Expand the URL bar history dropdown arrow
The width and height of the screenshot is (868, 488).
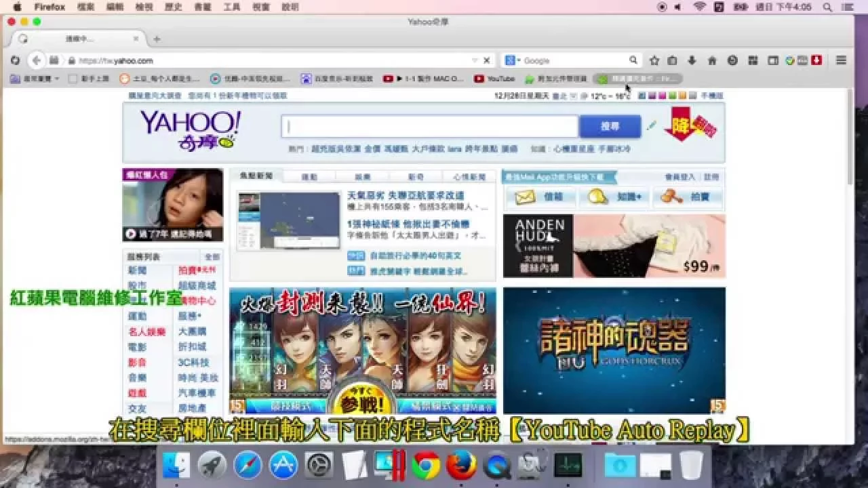[x=475, y=60]
